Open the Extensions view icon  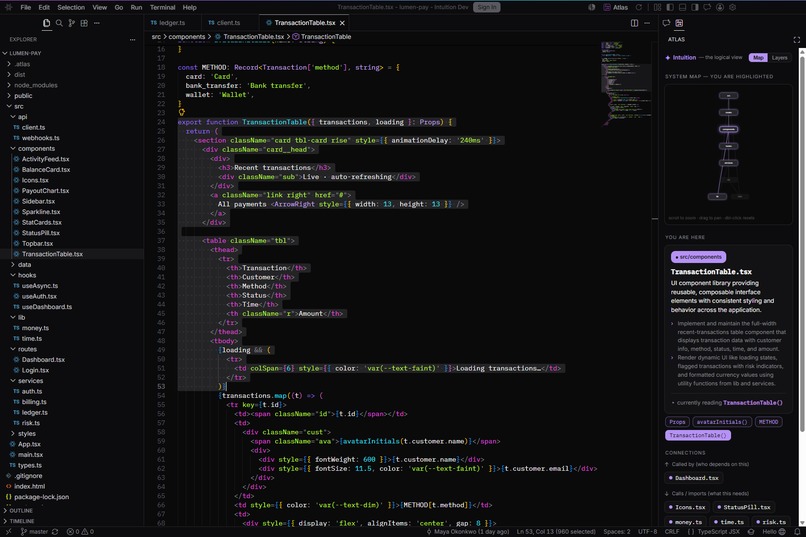click(x=84, y=23)
